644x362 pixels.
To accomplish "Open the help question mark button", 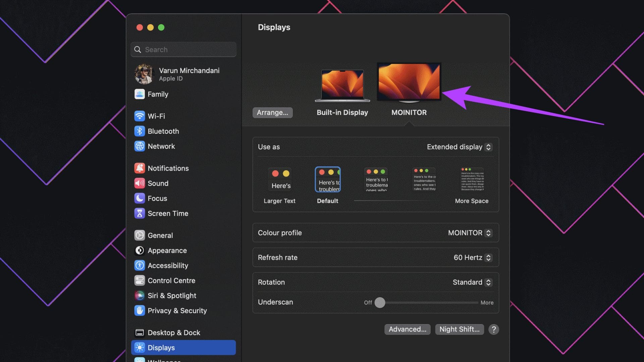I will (x=494, y=329).
